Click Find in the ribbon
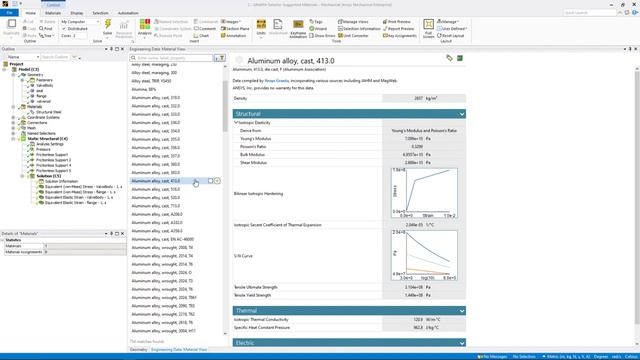This screenshot has width=640, height=360. (x=46, y=29)
